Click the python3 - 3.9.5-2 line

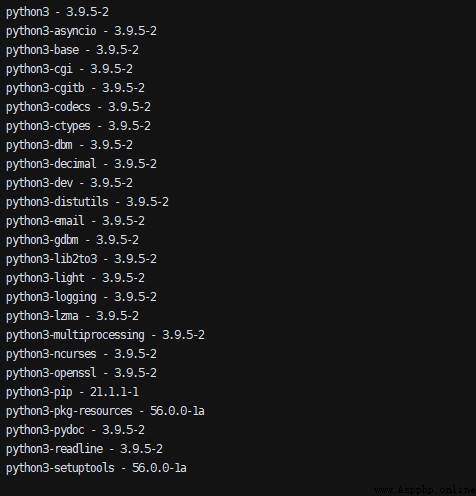pyautogui.click(x=57, y=13)
